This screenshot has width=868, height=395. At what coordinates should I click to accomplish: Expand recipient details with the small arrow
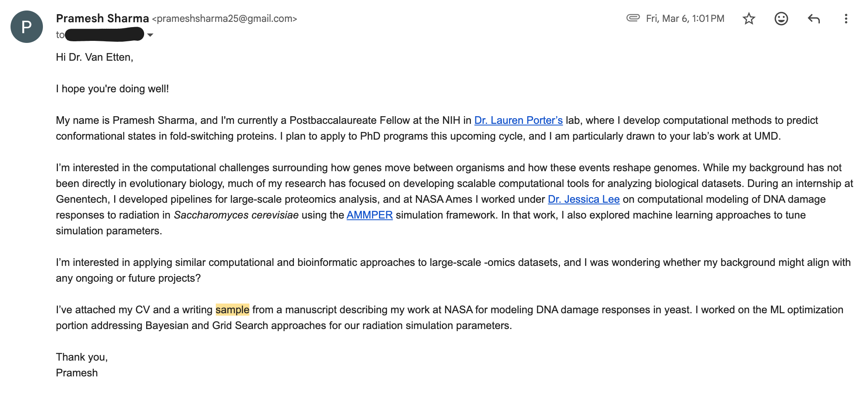[x=150, y=35]
